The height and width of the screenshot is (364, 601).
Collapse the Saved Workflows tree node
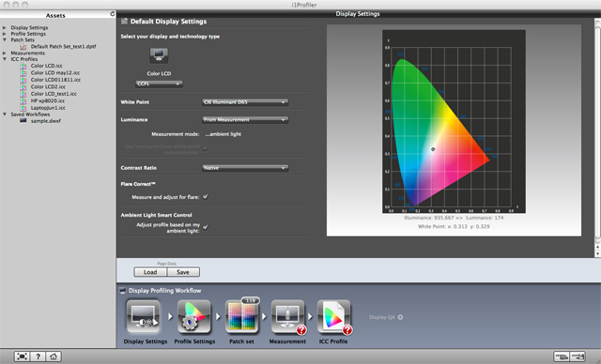(x=5, y=114)
